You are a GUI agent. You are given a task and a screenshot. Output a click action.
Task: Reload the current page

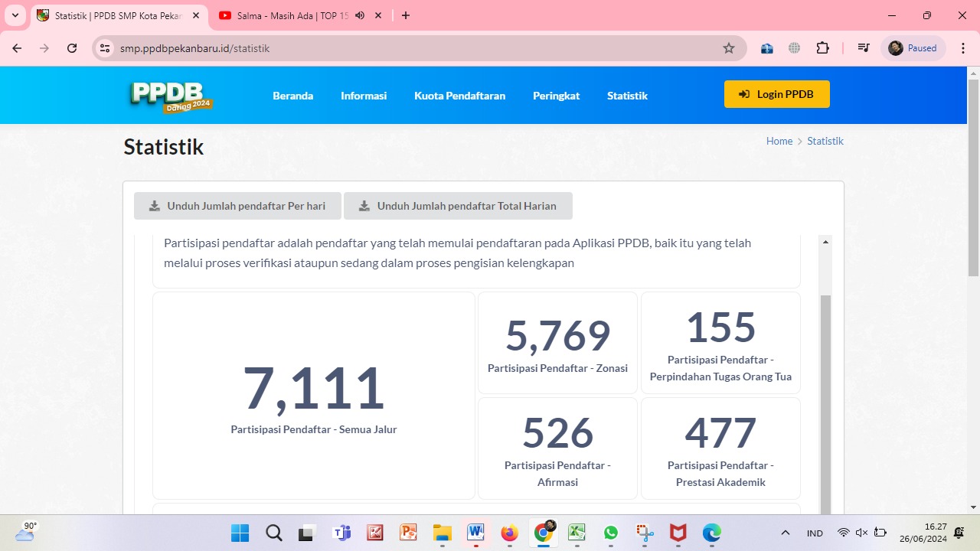72,48
